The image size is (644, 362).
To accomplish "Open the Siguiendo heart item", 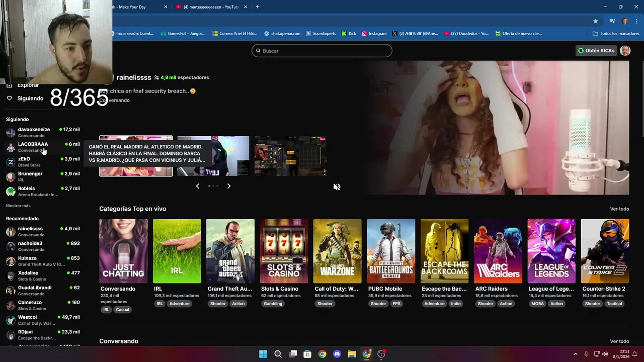I will 25,99.
